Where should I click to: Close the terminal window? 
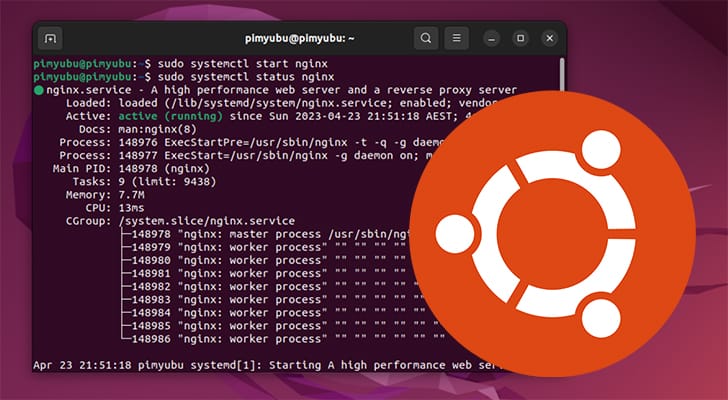pos(550,39)
